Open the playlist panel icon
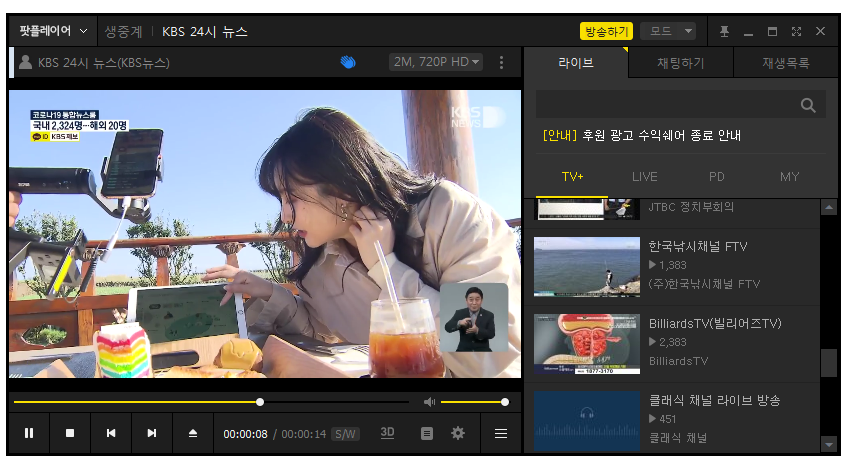The height and width of the screenshot is (462, 848). [x=427, y=433]
